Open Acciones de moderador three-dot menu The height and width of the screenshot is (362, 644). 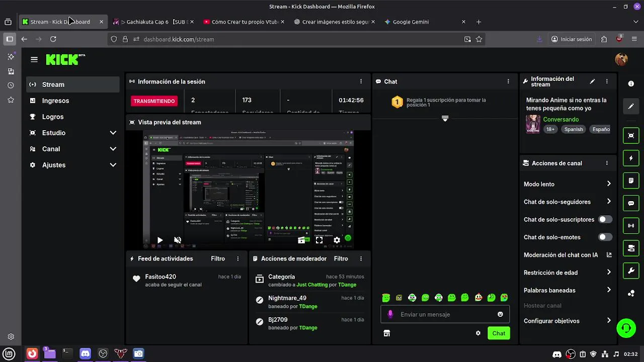click(x=361, y=259)
